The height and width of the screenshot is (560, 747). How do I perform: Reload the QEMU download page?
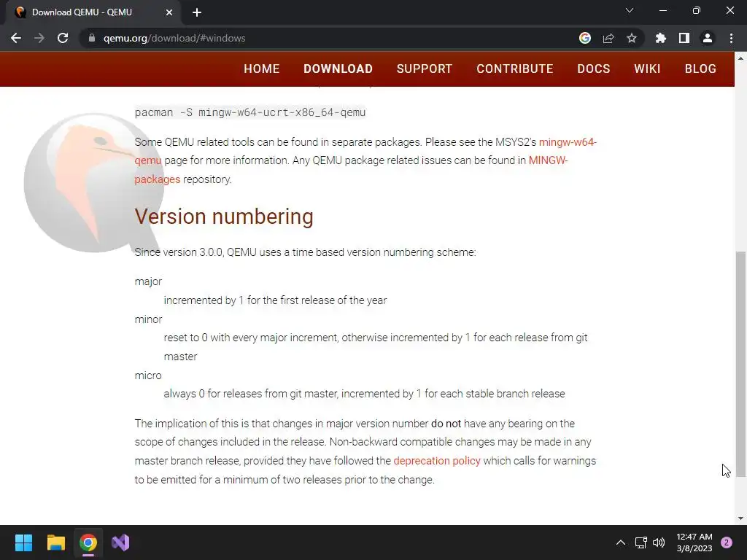63,38
